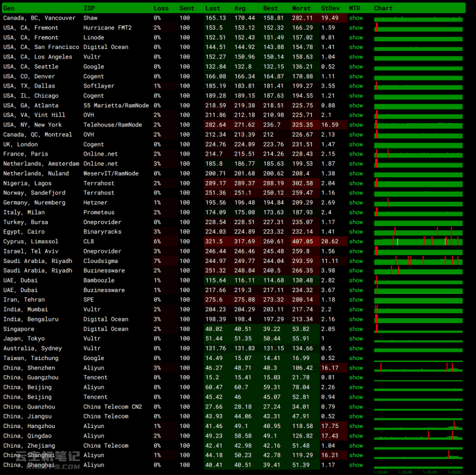Click the Geo column header
The height and width of the screenshot is (475, 476).
pos(9,8)
